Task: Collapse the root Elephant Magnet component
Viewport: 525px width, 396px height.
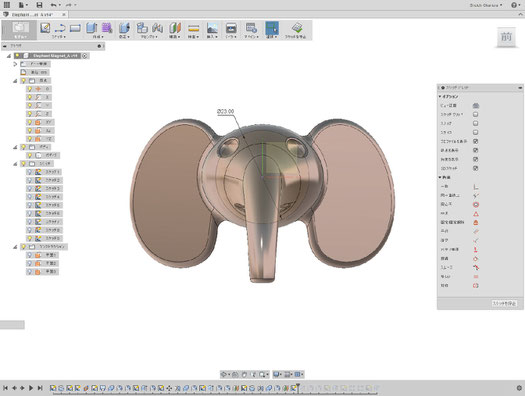Action: [x=9, y=56]
